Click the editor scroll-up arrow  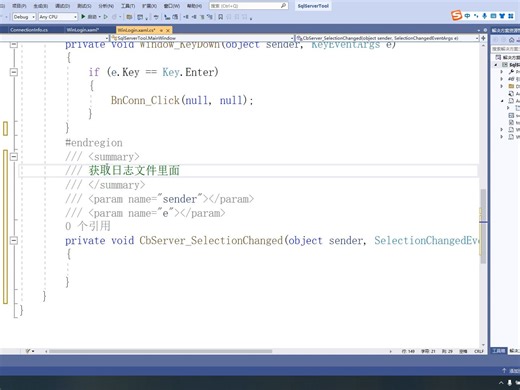click(x=483, y=45)
